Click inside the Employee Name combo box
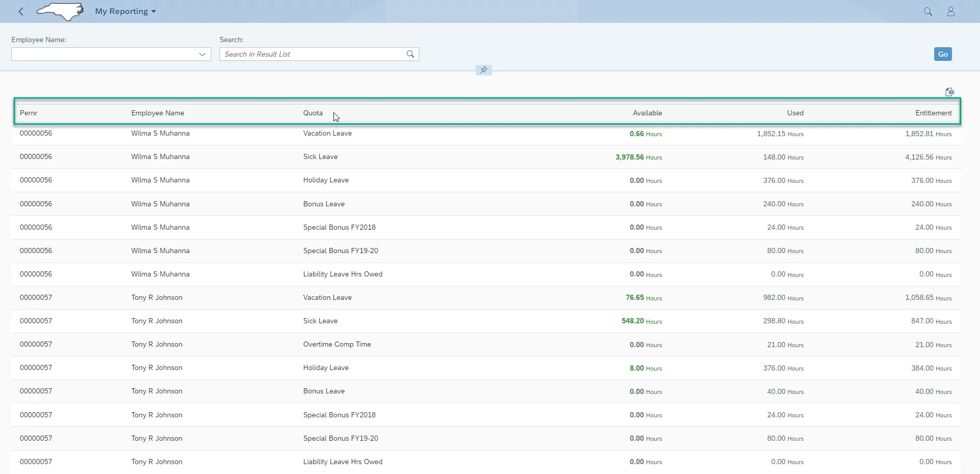 103,54
